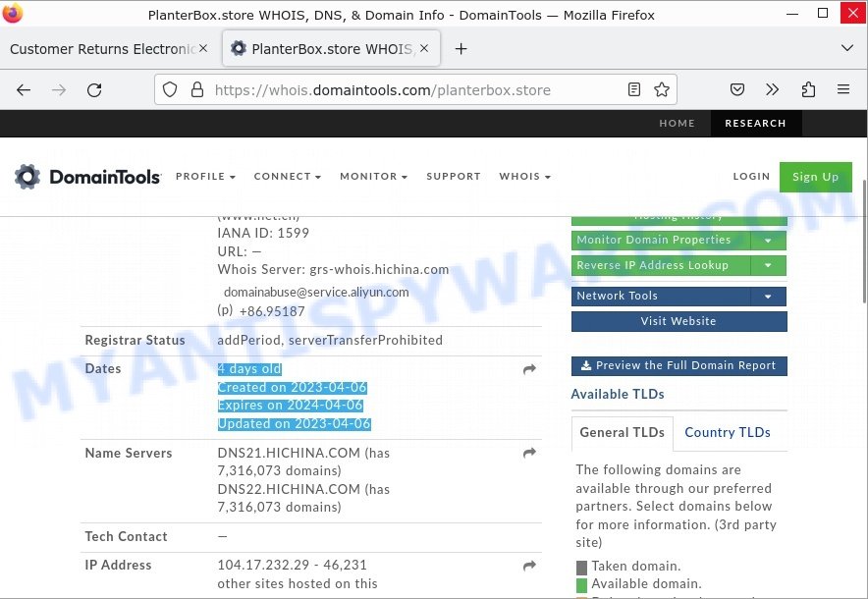This screenshot has width=868, height=599.
Task: Toggle reader view icon in address bar
Action: [634, 89]
